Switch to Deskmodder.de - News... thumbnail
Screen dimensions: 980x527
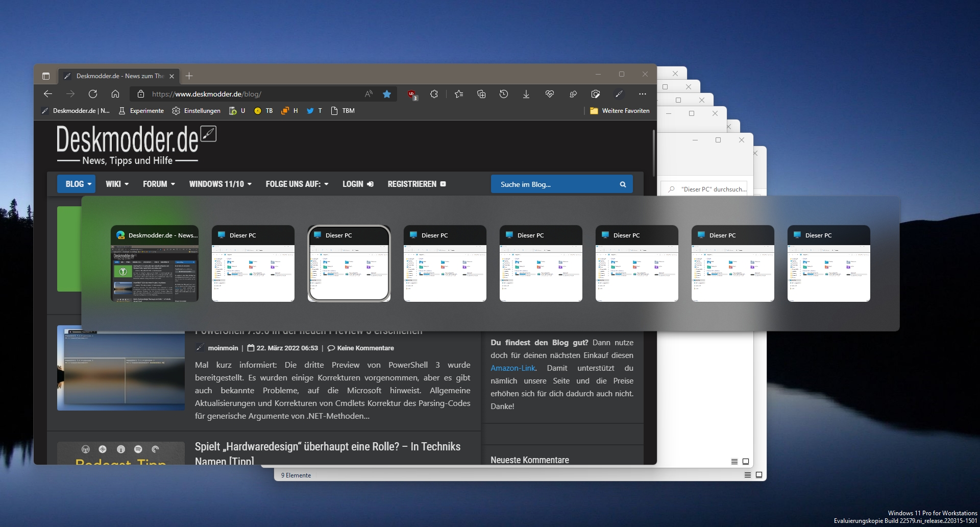point(155,263)
